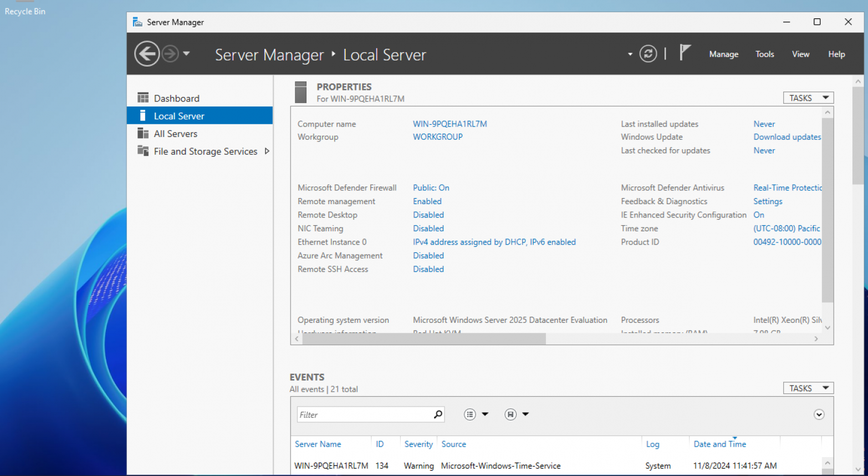Open the View menu
This screenshot has width=868, height=476.
click(x=800, y=54)
